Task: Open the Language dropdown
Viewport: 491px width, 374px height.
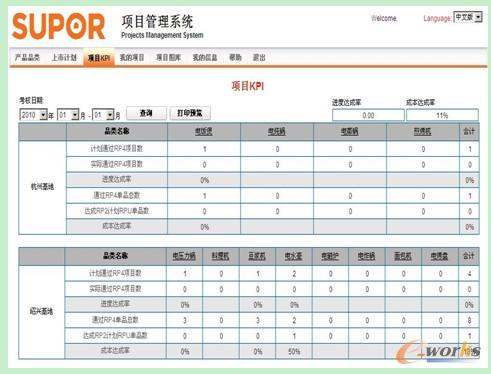Action: coord(468,17)
